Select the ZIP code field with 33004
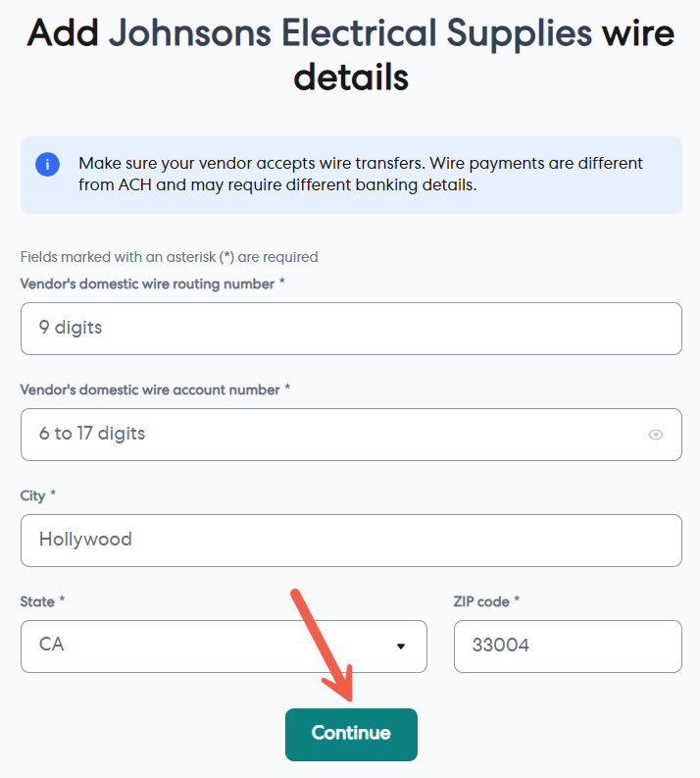The width and height of the screenshot is (700, 778). click(x=567, y=647)
